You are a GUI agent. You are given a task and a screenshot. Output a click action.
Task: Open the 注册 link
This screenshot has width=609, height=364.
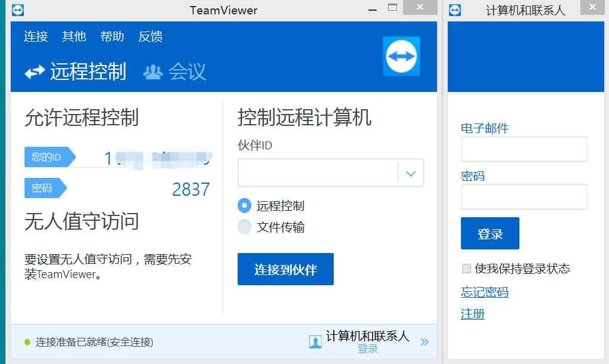click(x=473, y=313)
